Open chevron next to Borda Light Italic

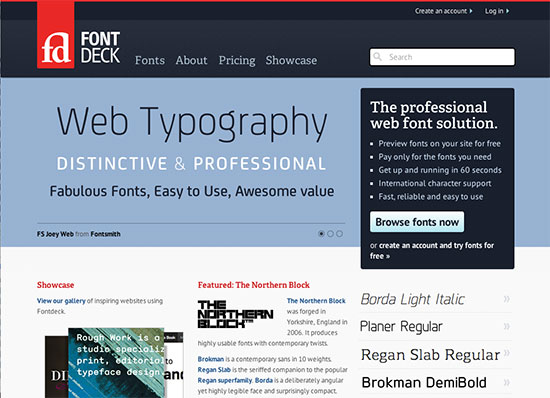click(x=507, y=299)
